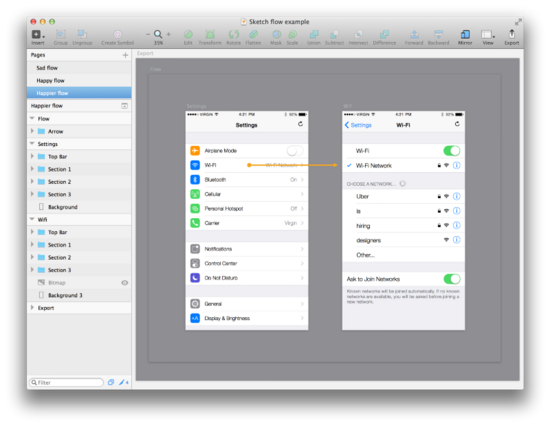The width and height of the screenshot is (550, 426).
Task: Expand the Export layer item
Action: pos(32,307)
